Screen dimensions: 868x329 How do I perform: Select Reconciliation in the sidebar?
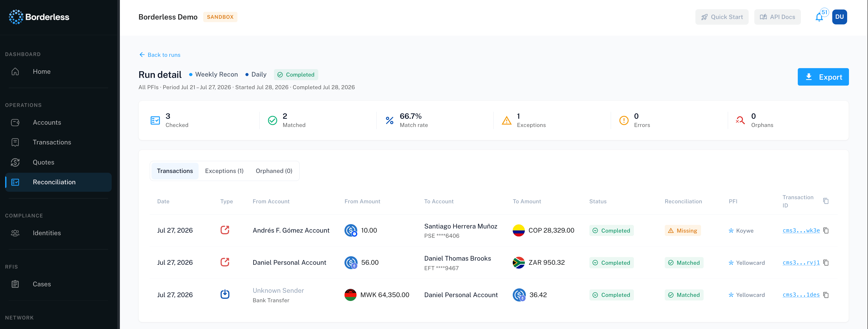coord(58,182)
